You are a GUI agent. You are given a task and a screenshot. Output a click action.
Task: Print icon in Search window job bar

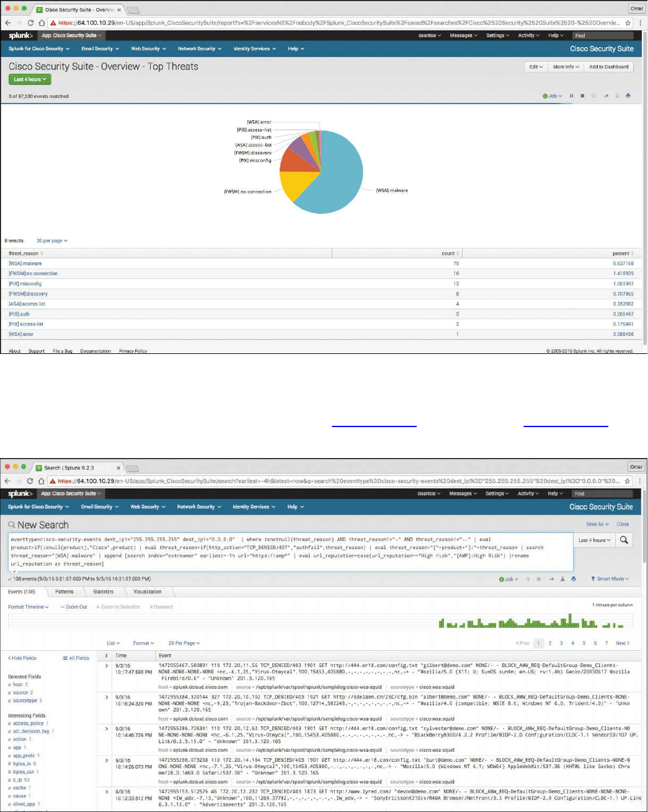tap(573, 579)
